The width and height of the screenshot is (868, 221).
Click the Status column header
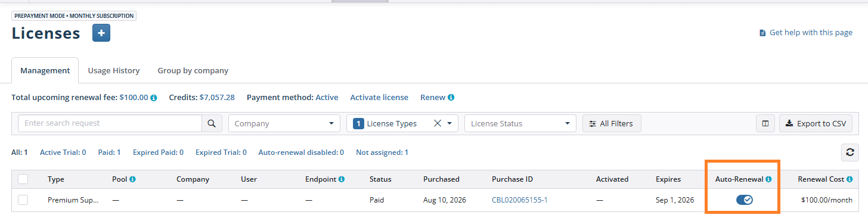[x=380, y=179]
